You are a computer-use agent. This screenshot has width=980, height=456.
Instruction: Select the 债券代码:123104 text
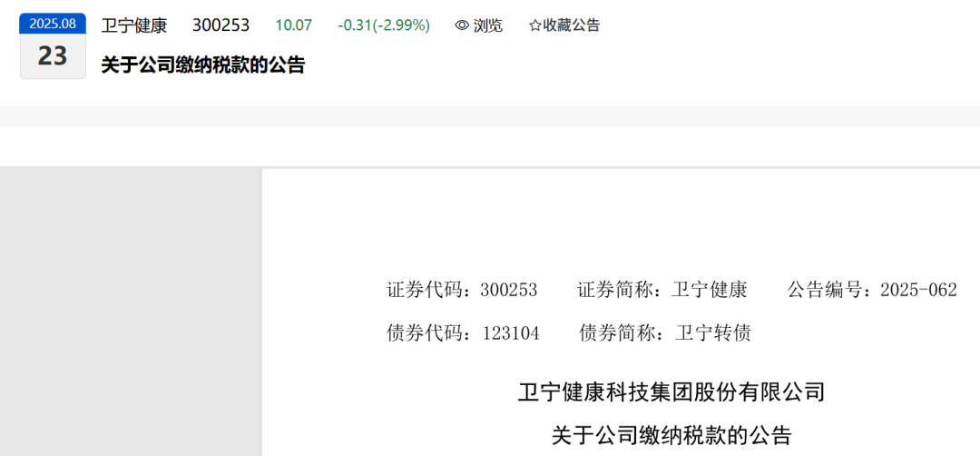coord(463,332)
